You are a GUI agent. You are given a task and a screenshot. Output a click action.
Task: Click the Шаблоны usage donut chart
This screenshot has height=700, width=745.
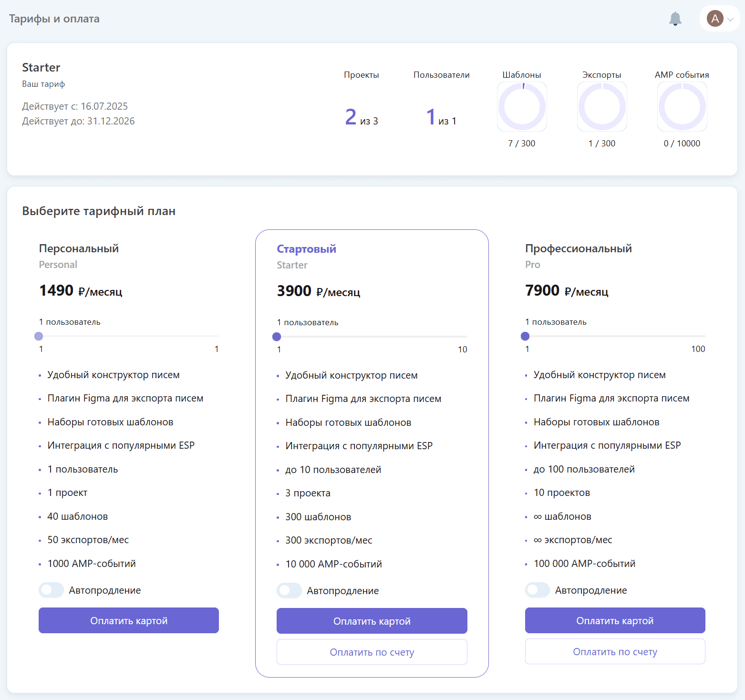coord(522,106)
